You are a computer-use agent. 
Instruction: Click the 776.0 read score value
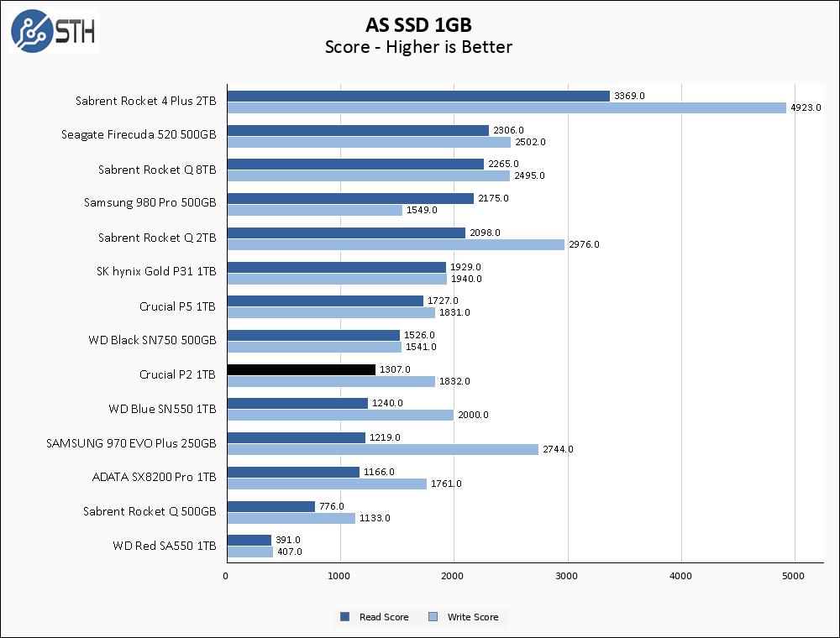pos(332,506)
